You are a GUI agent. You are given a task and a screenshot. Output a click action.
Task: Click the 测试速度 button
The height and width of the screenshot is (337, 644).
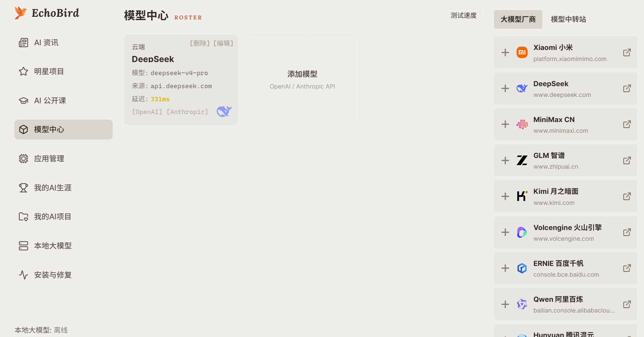[x=464, y=16]
